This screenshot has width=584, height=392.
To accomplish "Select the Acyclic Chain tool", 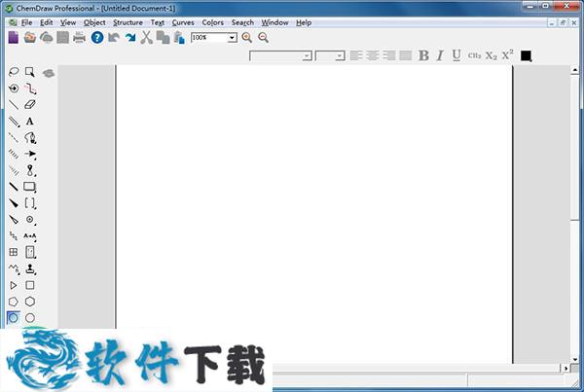I will click(14, 268).
